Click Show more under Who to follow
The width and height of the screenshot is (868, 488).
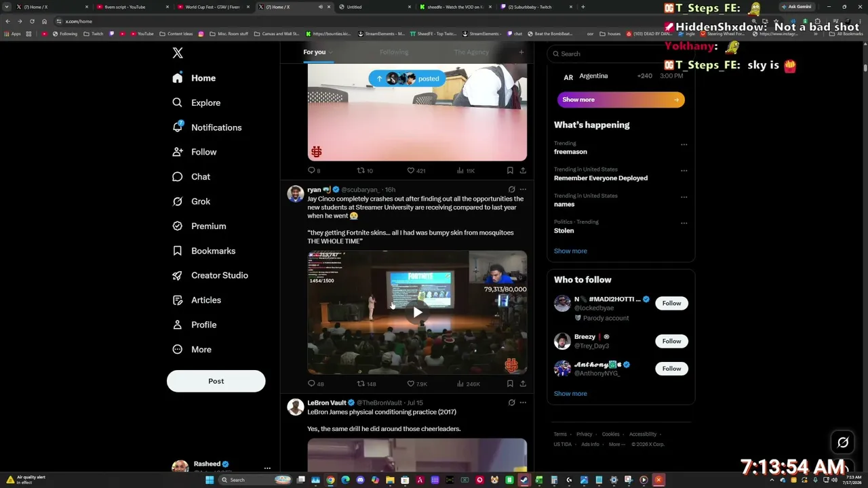(570, 394)
